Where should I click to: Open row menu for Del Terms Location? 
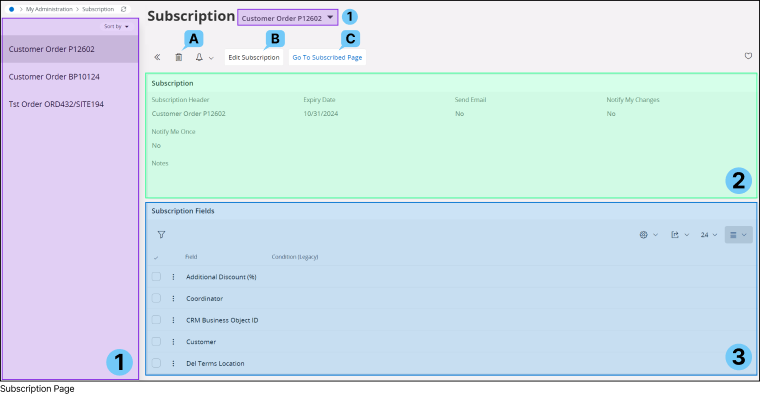tap(174, 363)
